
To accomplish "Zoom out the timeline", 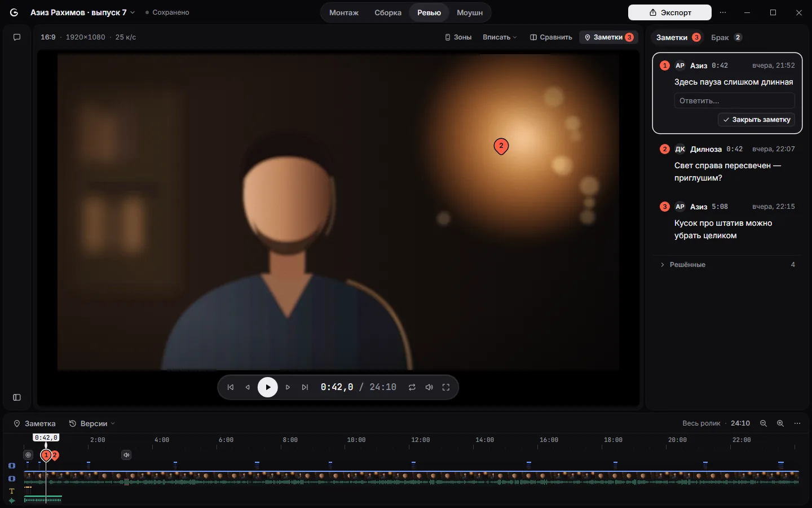I will coord(764,423).
